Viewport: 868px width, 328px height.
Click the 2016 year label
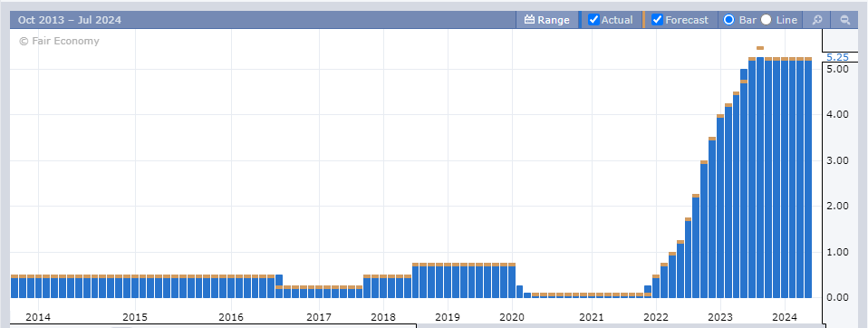(231, 317)
